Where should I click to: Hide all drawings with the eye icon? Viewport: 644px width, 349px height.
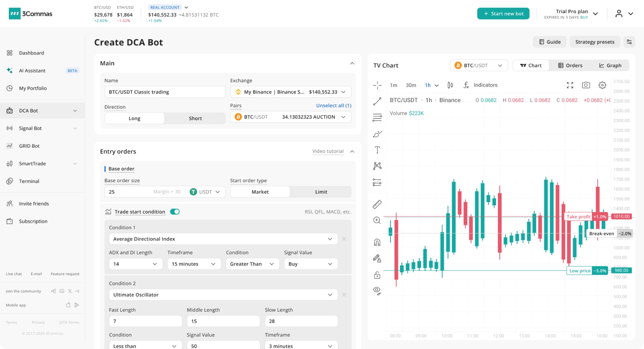[377, 291]
